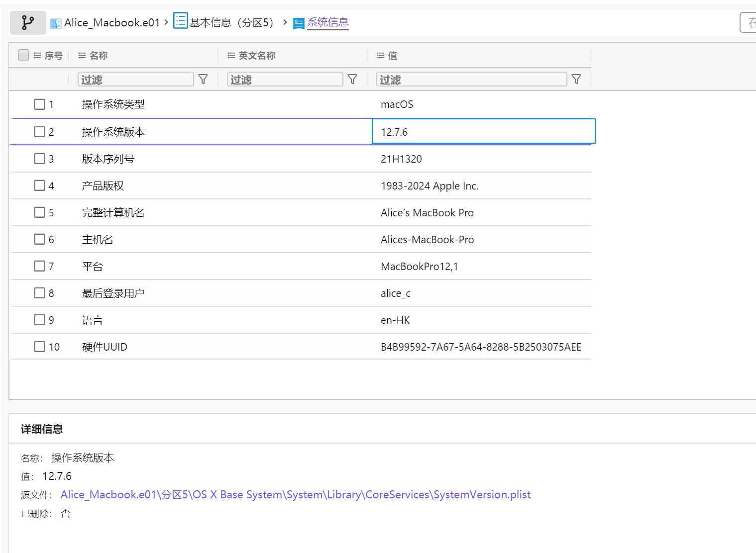Select the 最后登录用户 name cell
The image size is (756, 553).
pyautogui.click(x=113, y=293)
